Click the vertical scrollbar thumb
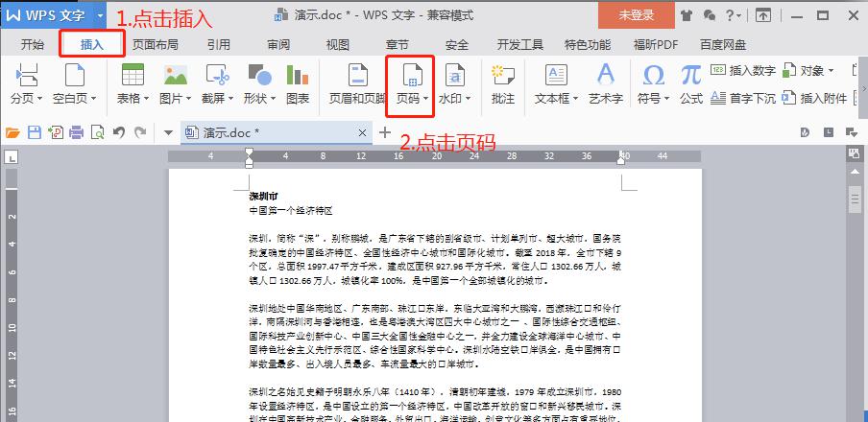Screen dimensions: 868x422 (x=856, y=199)
